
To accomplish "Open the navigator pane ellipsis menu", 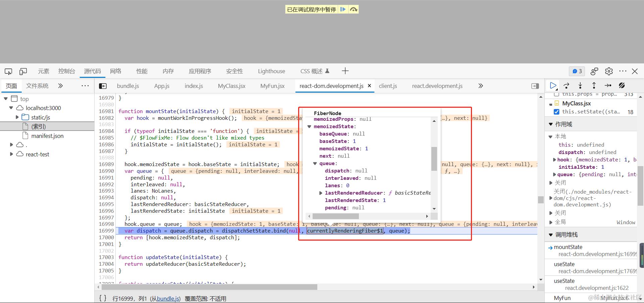I will (x=85, y=86).
